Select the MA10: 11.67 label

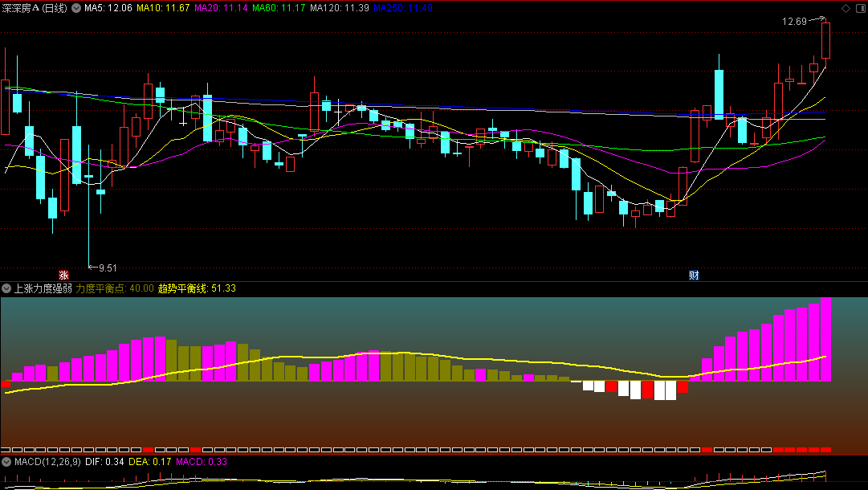point(163,8)
